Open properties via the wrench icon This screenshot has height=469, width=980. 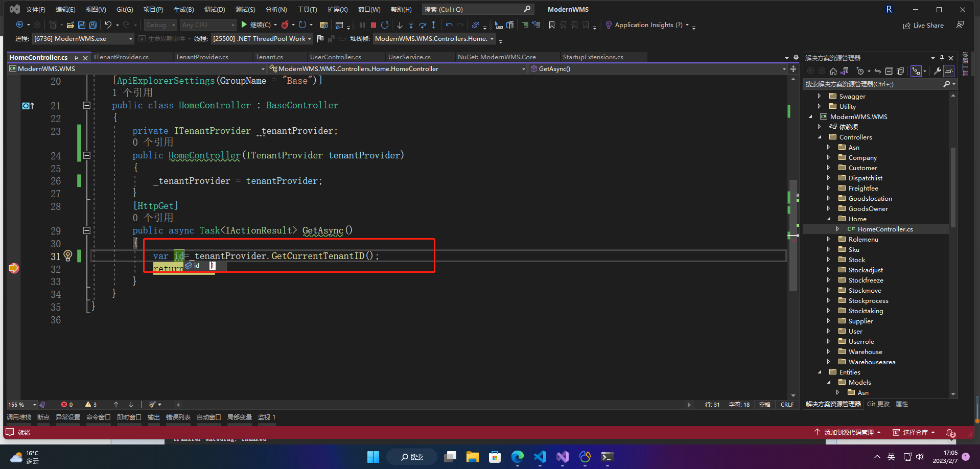(937, 71)
